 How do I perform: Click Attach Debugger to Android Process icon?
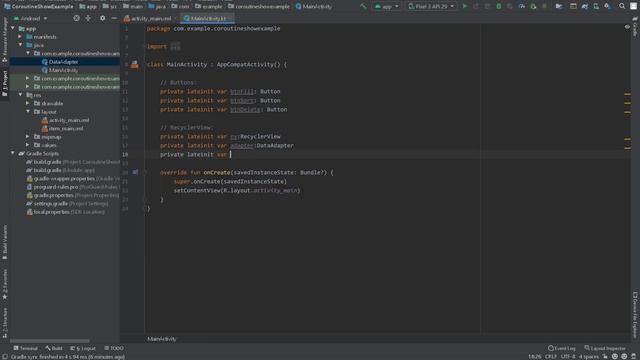533,6
